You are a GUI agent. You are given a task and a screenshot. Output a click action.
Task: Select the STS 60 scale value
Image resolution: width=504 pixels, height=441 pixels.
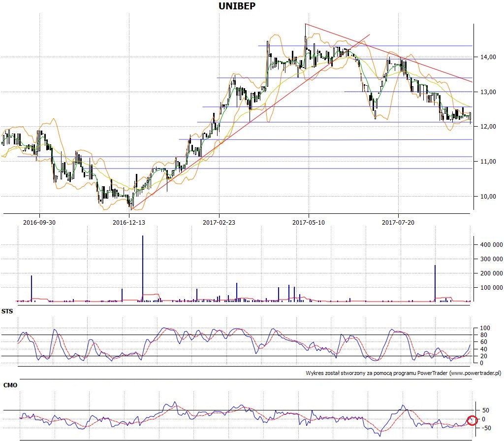coord(484,342)
